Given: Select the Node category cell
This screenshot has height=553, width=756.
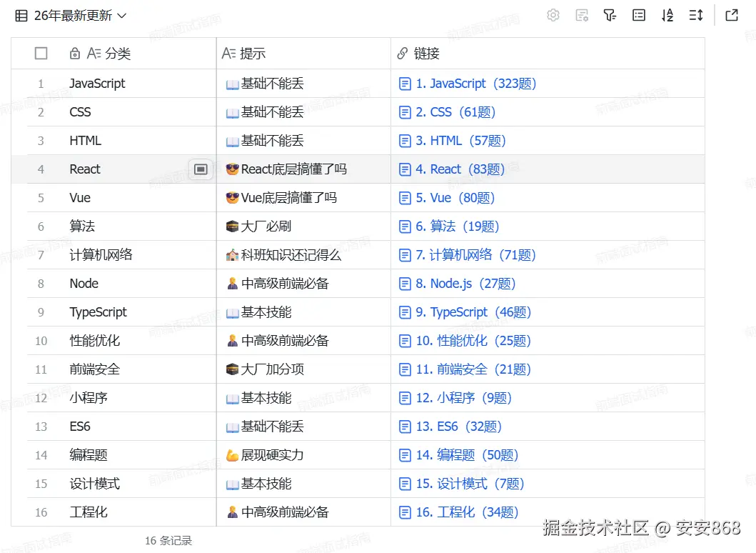Looking at the screenshot, I should point(135,283).
